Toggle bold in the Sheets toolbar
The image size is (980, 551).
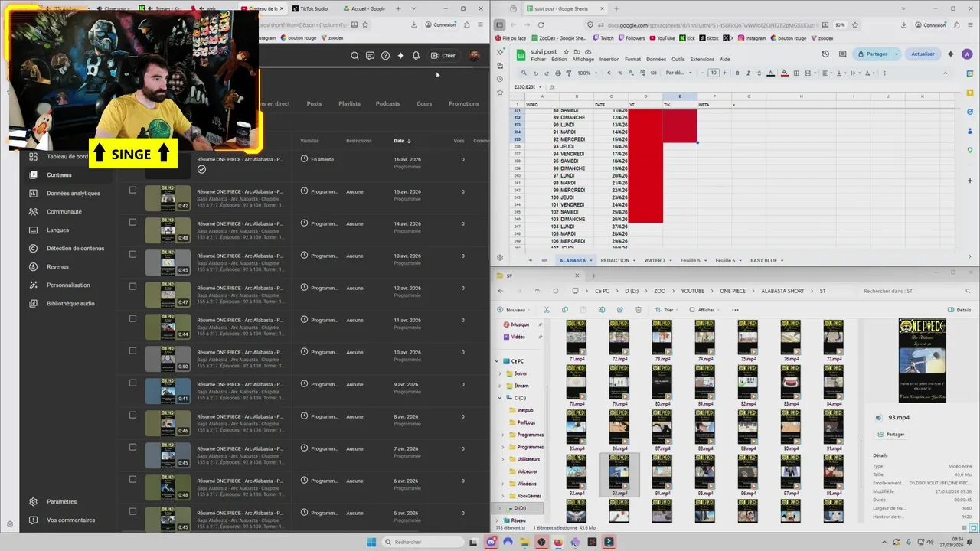[737, 73]
